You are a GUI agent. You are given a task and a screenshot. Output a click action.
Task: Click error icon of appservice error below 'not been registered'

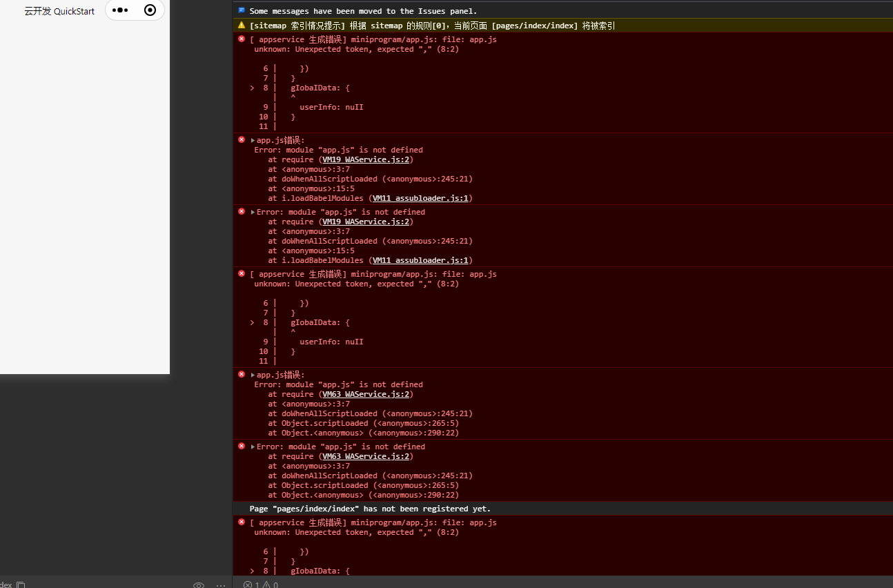point(242,522)
